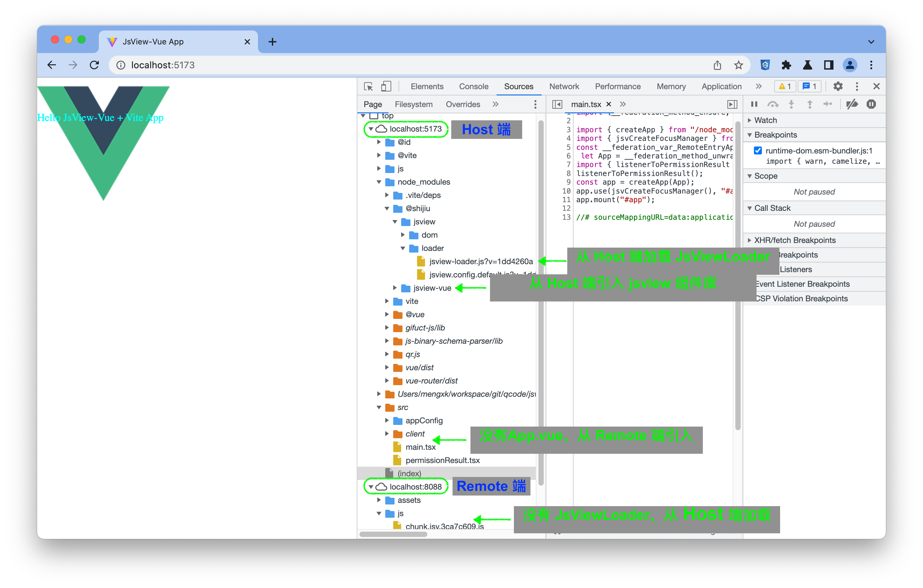The width and height of the screenshot is (923, 588).
Task: Uncheck runtime-dom.esm-bundler.js breakpoint checkbox
Action: (x=758, y=150)
